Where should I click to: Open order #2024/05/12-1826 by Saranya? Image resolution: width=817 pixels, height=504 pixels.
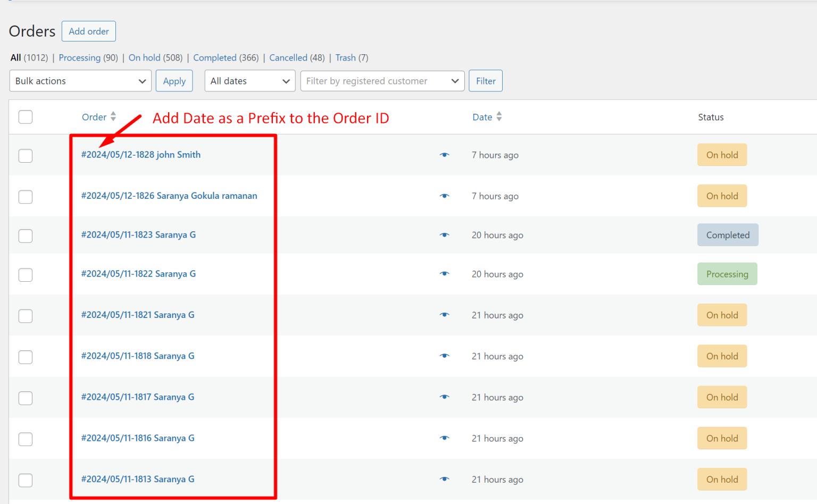pos(169,196)
